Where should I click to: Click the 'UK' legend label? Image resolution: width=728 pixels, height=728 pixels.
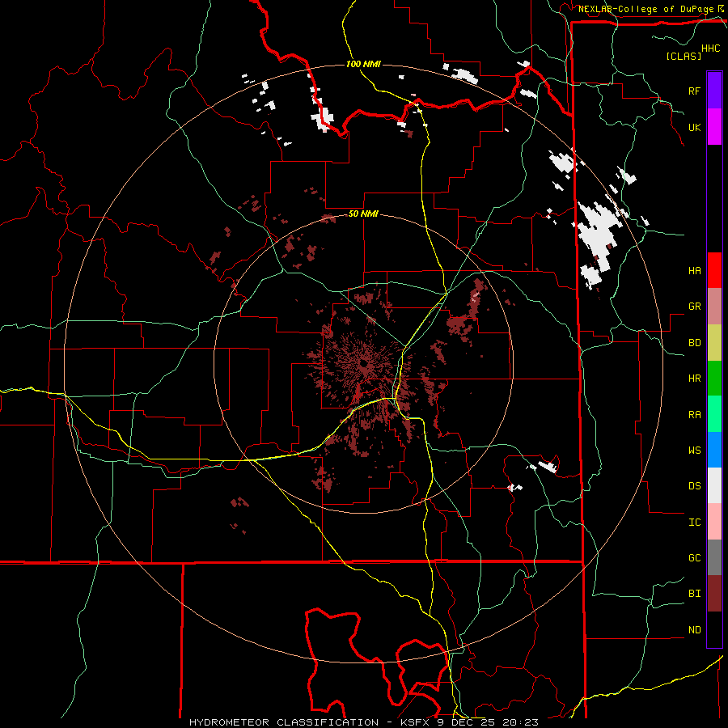tap(694, 127)
